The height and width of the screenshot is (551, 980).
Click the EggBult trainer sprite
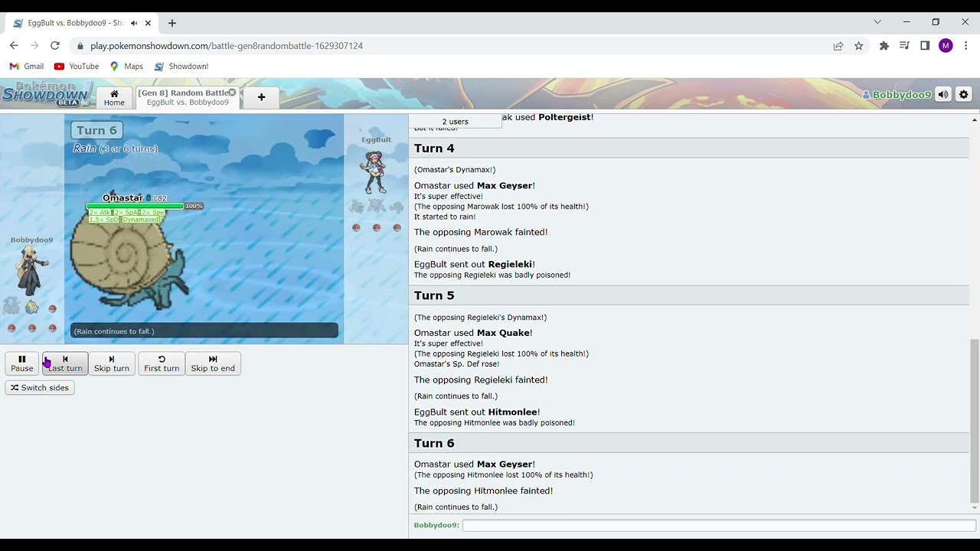pyautogui.click(x=375, y=171)
